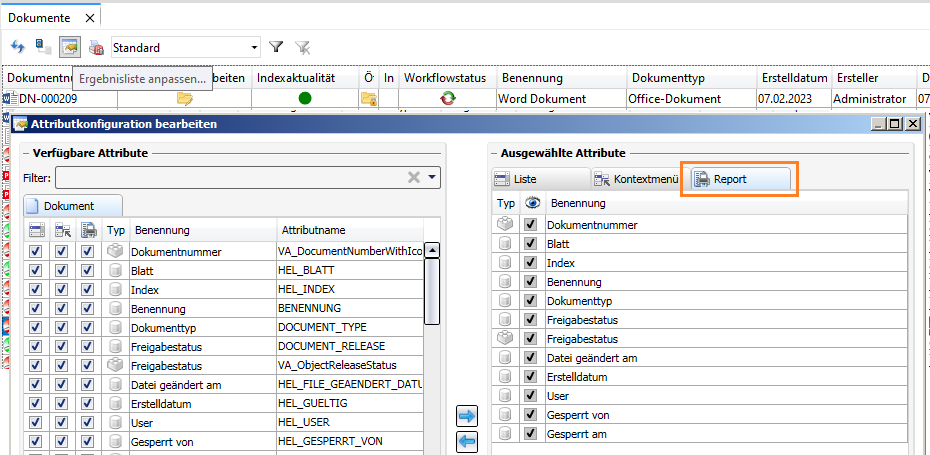Open the Standard view dropdown
The height and width of the screenshot is (455, 930).
pyautogui.click(x=255, y=47)
